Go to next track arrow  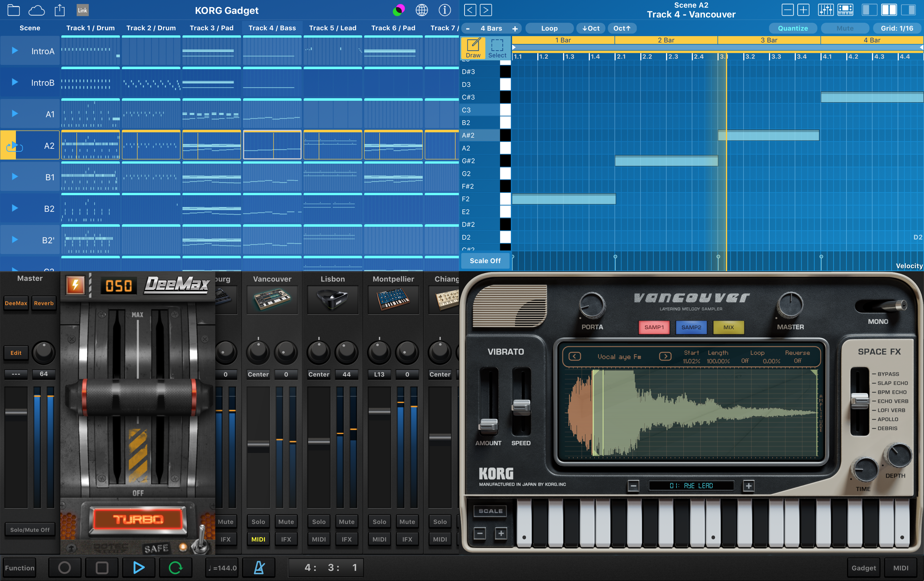click(486, 10)
